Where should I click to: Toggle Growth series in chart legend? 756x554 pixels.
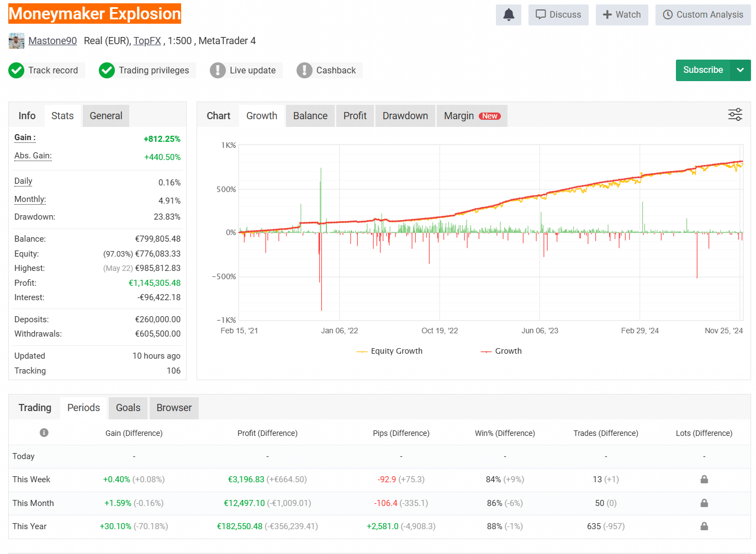pos(501,351)
